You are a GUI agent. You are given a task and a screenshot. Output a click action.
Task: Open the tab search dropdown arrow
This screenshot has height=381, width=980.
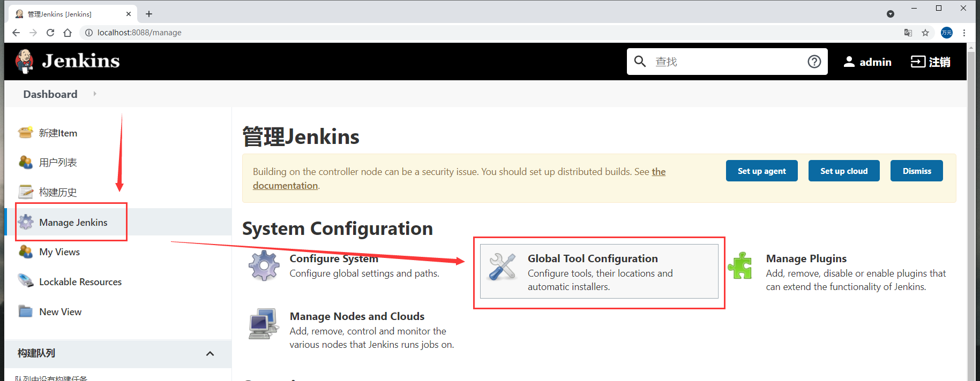[x=891, y=14]
